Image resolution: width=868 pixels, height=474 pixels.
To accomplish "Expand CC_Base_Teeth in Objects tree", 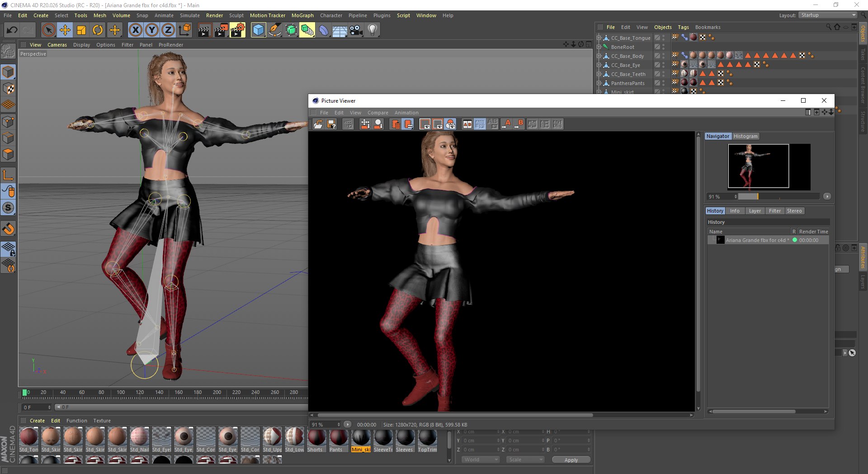I will click(x=599, y=74).
